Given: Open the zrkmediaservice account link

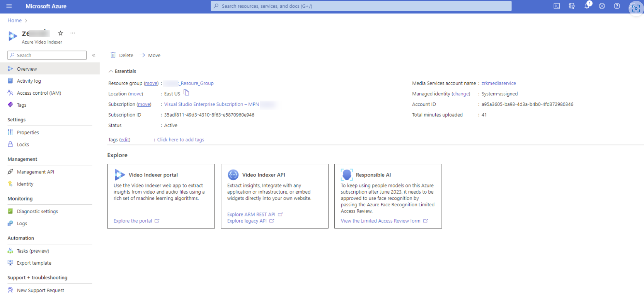Looking at the screenshot, I should (498, 83).
